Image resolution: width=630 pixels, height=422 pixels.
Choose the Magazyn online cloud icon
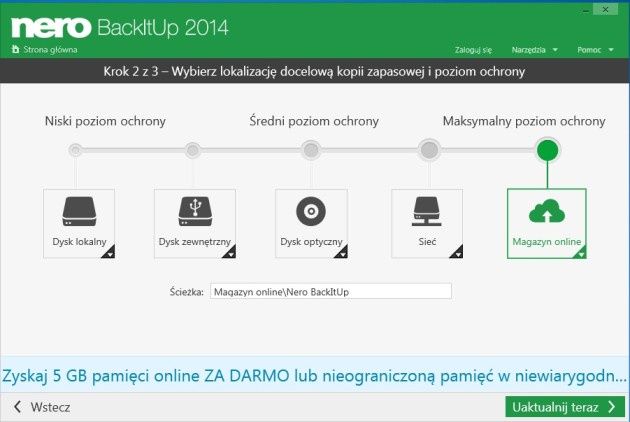coord(547,211)
